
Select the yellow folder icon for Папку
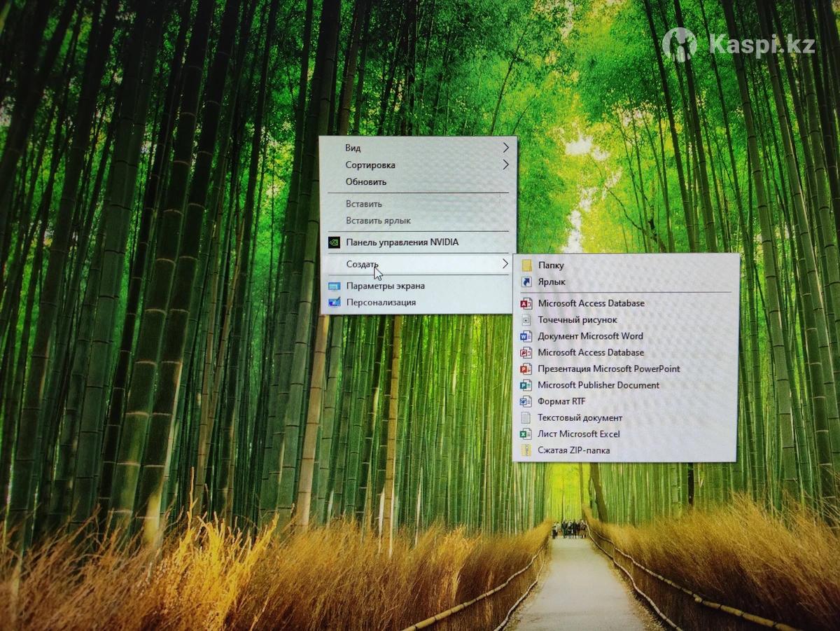[x=526, y=265]
